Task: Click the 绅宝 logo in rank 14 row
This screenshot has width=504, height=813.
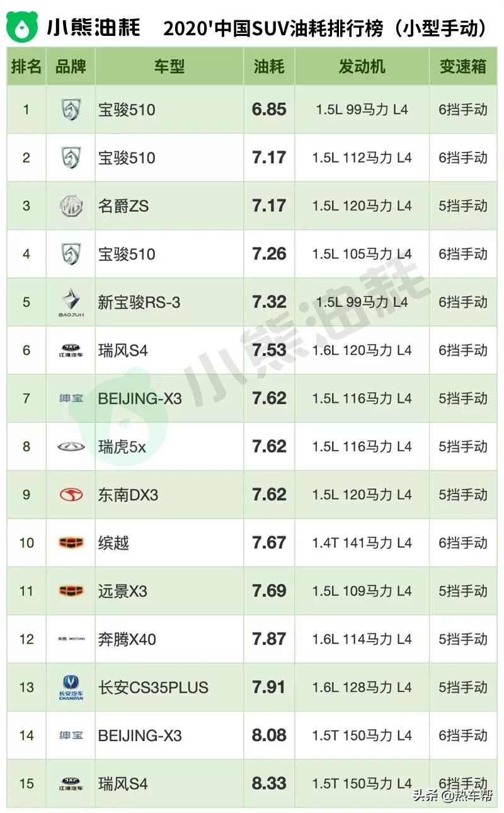Action: coord(71,735)
